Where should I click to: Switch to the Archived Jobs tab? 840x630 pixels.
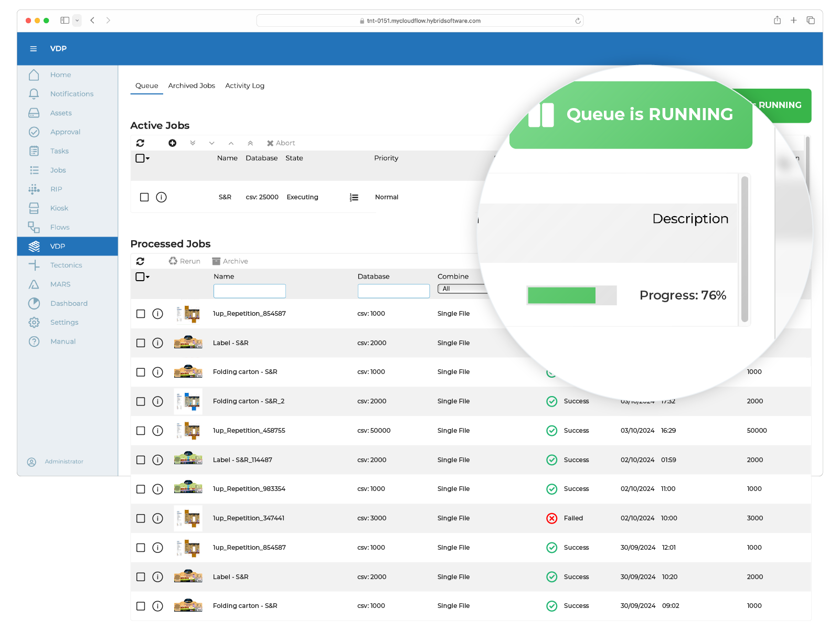192,86
